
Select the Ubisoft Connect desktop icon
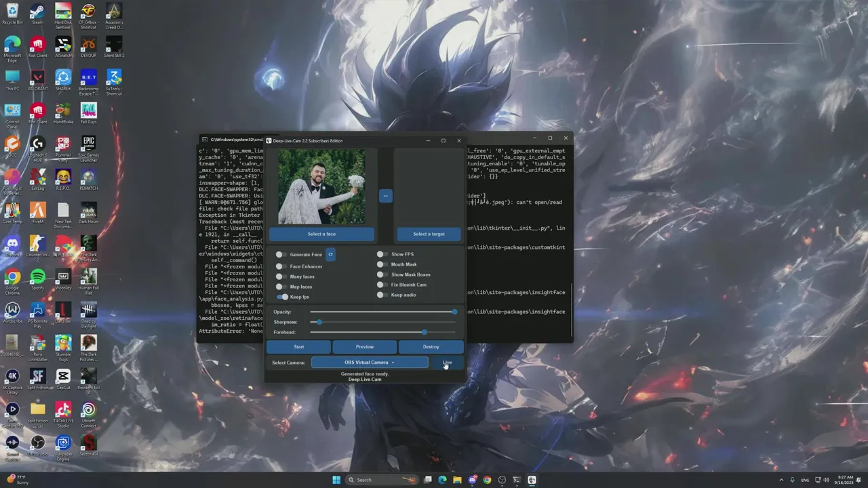(88, 415)
